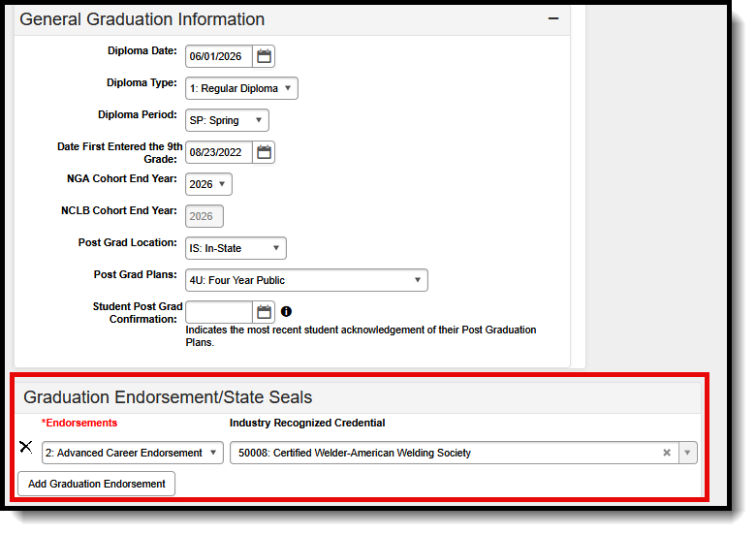
Task: Click the Diploma Type label
Action: [142, 82]
